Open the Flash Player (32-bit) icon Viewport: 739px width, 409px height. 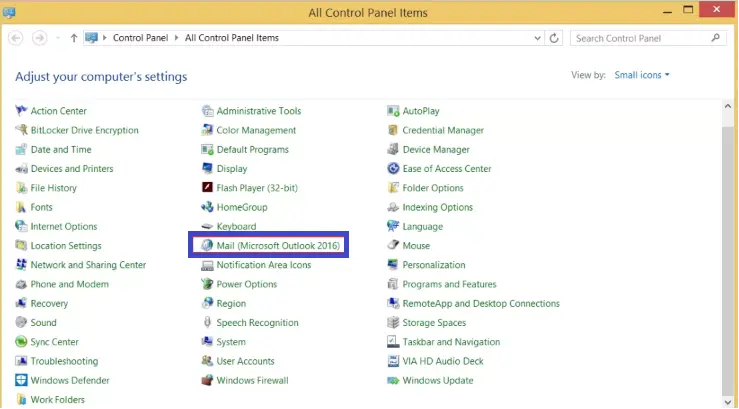pos(207,188)
